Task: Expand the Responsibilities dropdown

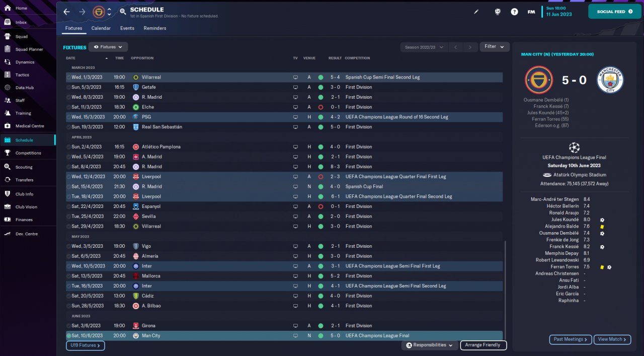Action: [x=429, y=345]
